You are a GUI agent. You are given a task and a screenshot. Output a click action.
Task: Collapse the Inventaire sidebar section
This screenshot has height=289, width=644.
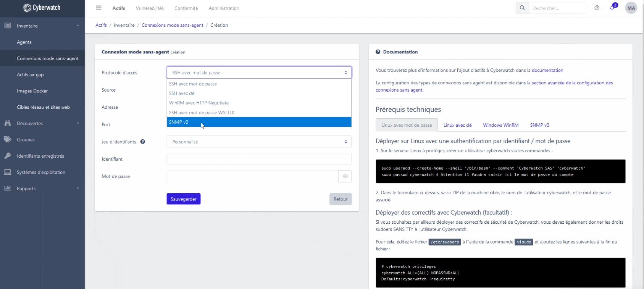tap(78, 26)
